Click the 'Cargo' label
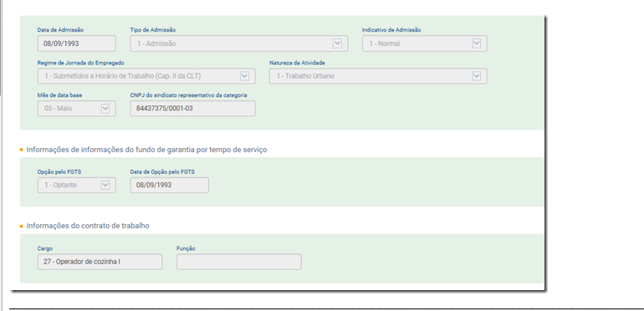644x311 pixels. tap(45, 248)
